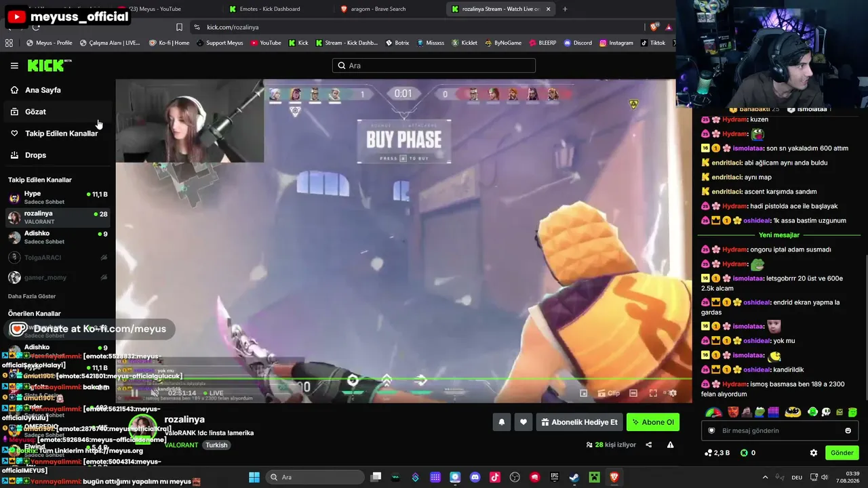
Task: Open Meyus - Profile bookmark
Action: coord(50,43)
